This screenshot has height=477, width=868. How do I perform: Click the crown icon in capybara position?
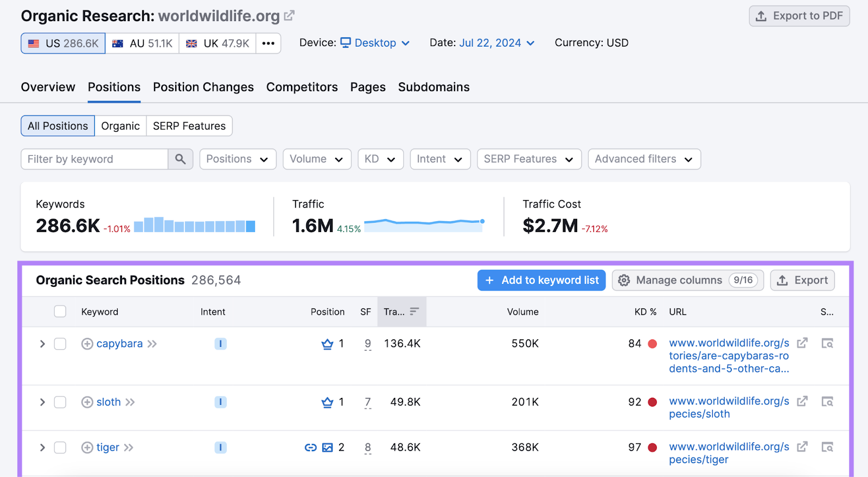click(x=327, y=344)
